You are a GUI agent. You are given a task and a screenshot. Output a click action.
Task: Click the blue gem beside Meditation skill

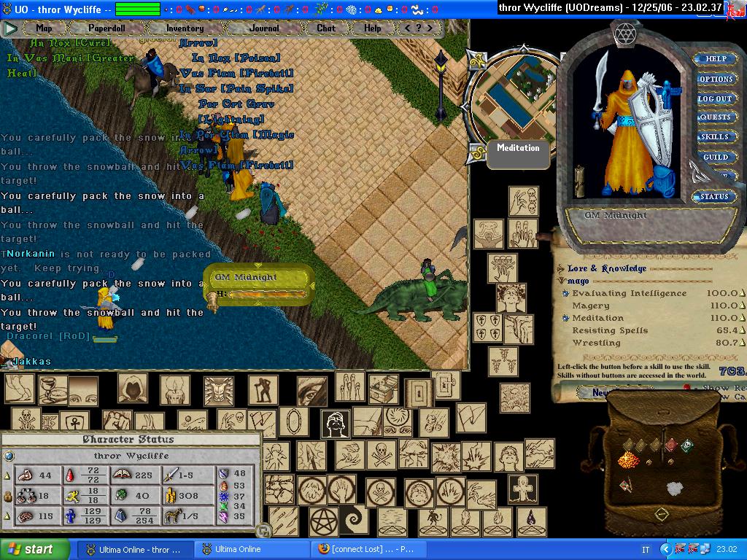pos(565,318)
